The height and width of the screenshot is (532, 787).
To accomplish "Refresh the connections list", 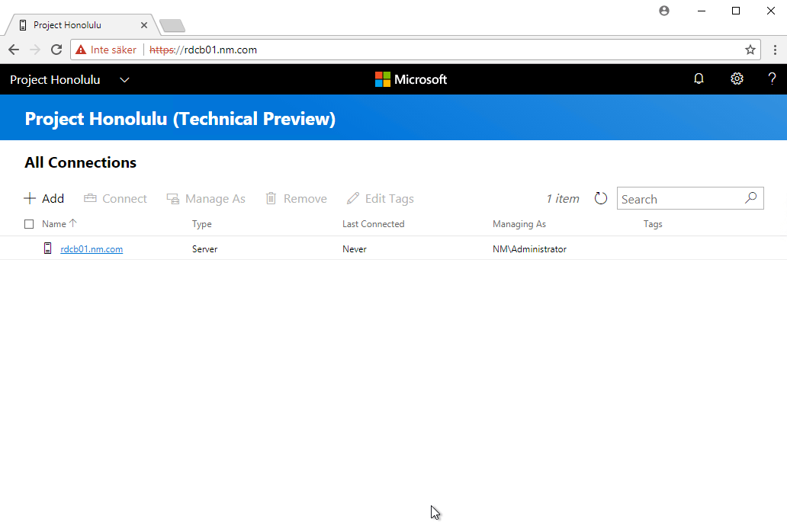I will point(601,198).
